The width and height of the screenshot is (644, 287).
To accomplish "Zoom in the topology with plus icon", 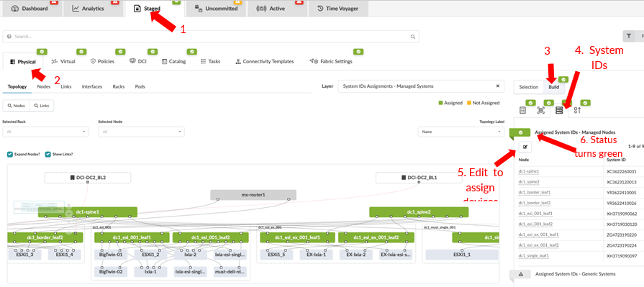I will 68,205.
